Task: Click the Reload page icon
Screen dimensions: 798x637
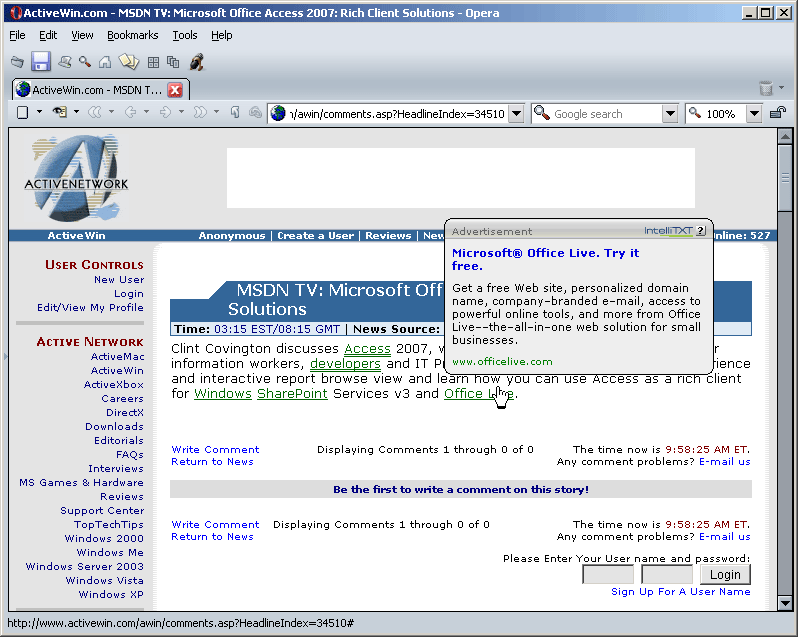Action: [x=235, y=112]
